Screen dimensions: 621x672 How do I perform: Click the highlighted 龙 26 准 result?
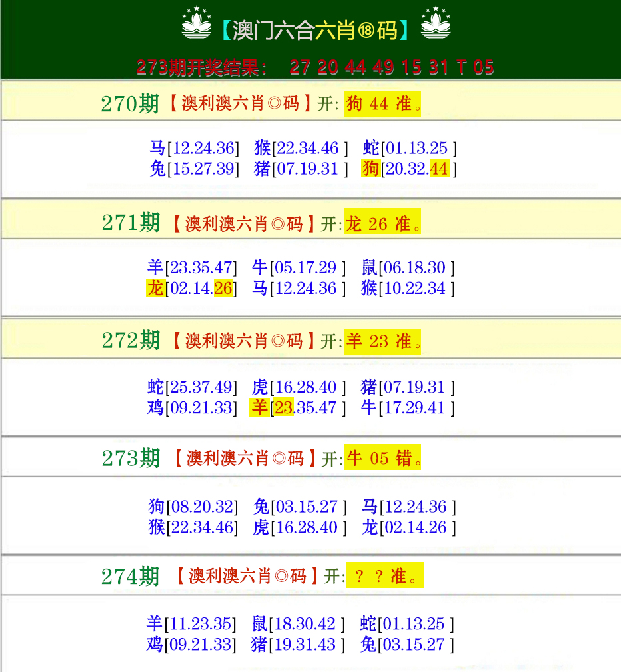[382, 224]
